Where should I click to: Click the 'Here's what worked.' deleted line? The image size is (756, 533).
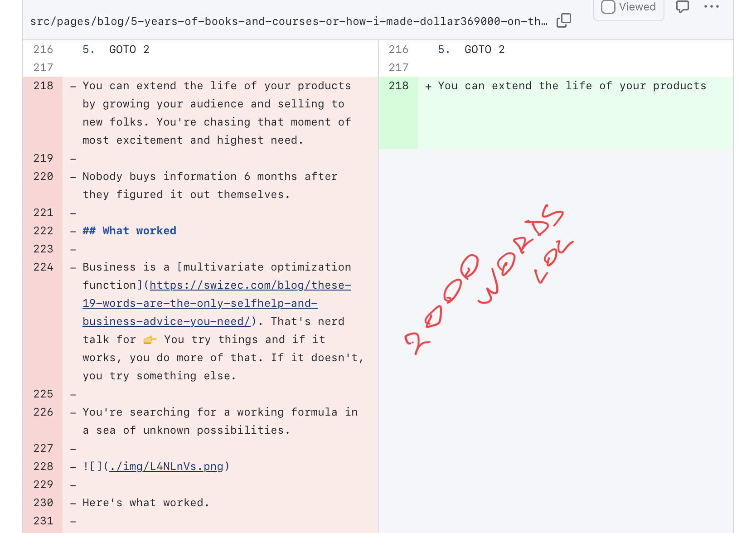(146, 503)
